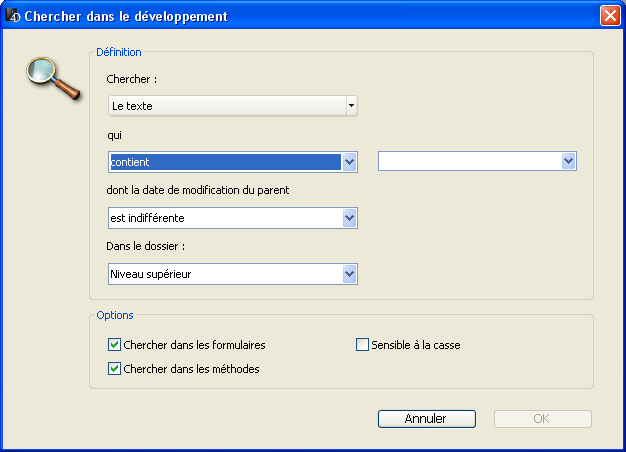This screenshot has height=452, width=626.
Task: Select the highlighted "contient" condition field
Action: pyautogui.click(x=224, y=162)
